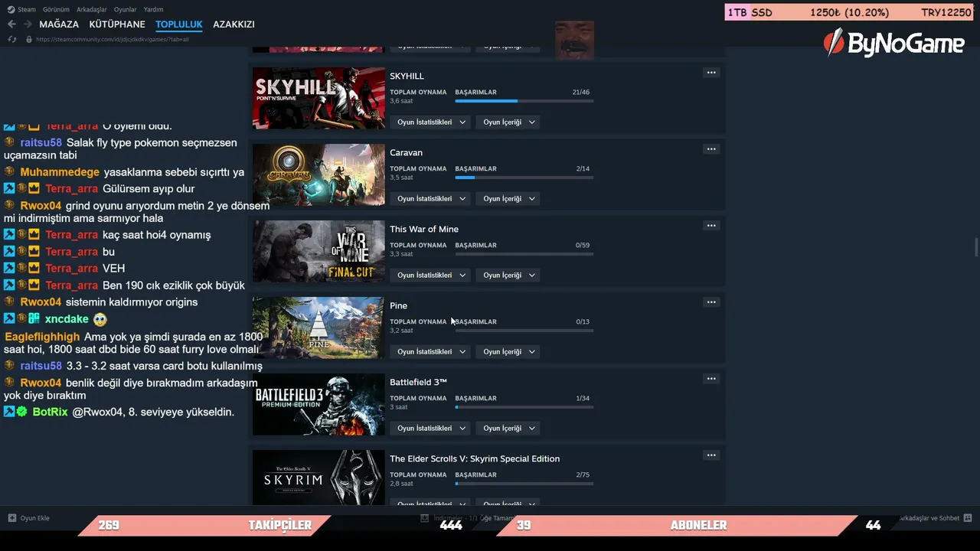This screenshot has width=980, height=551.
Task: Click Battlefield 3 achievements progress bar
Action: coord(524,407)
